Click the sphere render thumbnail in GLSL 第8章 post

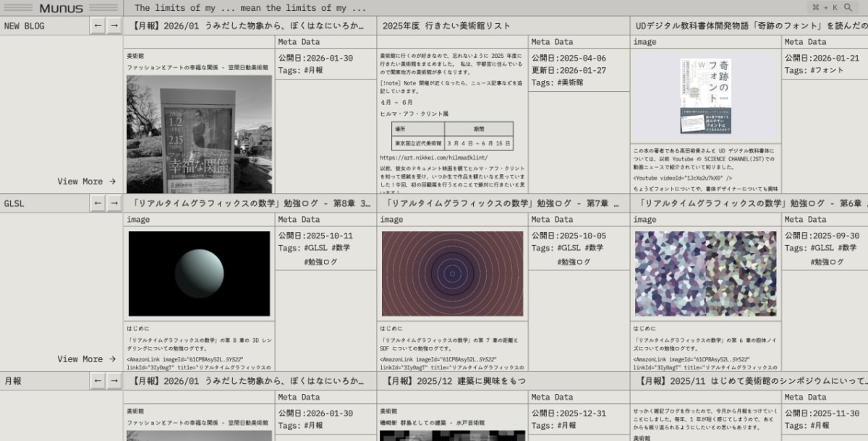tap(197, 275)
